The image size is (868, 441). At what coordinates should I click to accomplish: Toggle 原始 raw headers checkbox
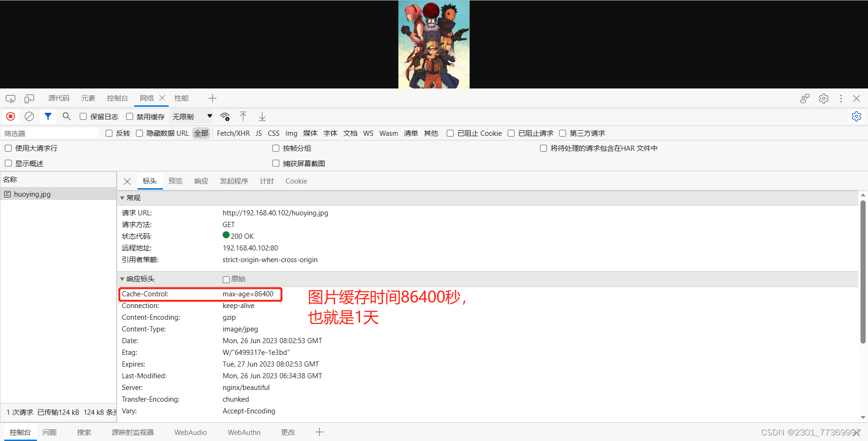coord(226,279)
